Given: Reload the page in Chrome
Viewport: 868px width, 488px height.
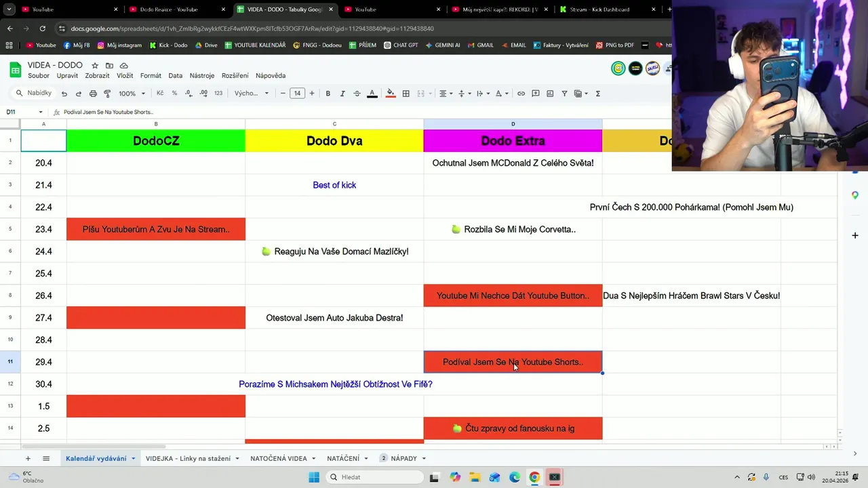Looking at the screenshot, I should pyautogui.click(x=42, y=28).
